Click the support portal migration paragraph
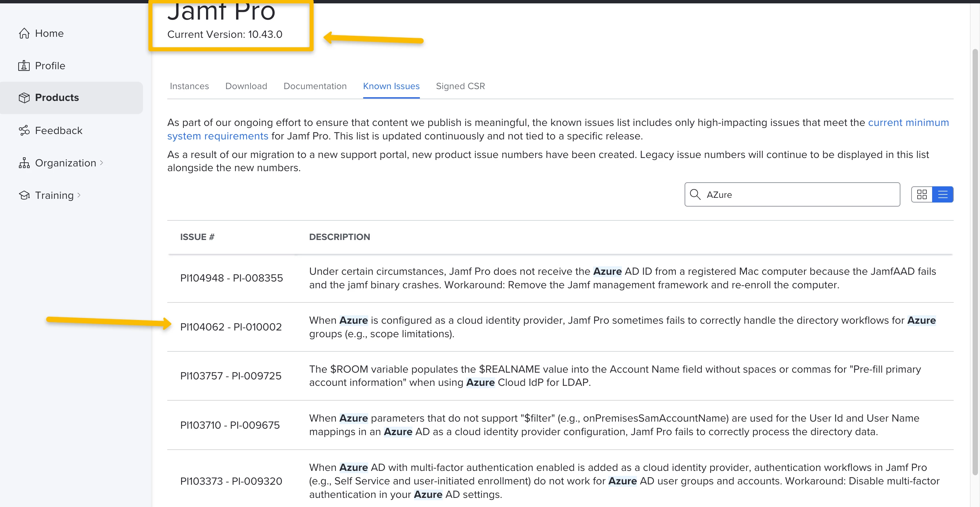 click(548, 161)
